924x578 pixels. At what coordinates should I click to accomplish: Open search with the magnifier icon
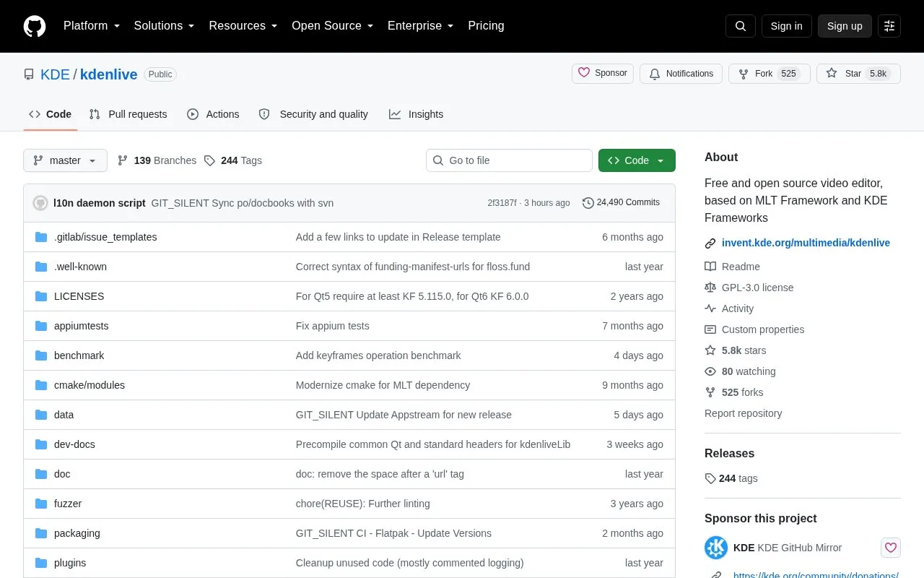[x=741, y=26]
